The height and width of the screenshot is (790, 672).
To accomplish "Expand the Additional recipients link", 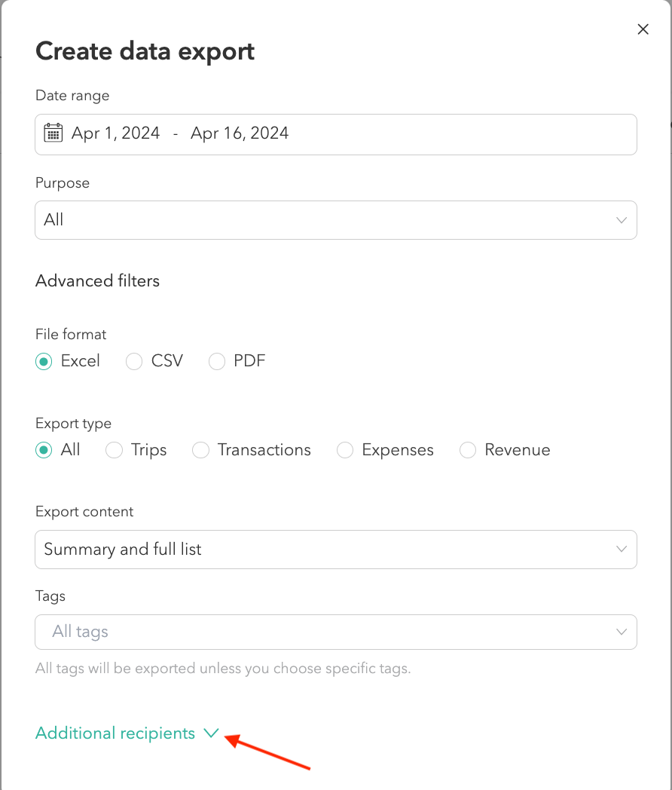I will pyautogui.click(x=115, y=733).
